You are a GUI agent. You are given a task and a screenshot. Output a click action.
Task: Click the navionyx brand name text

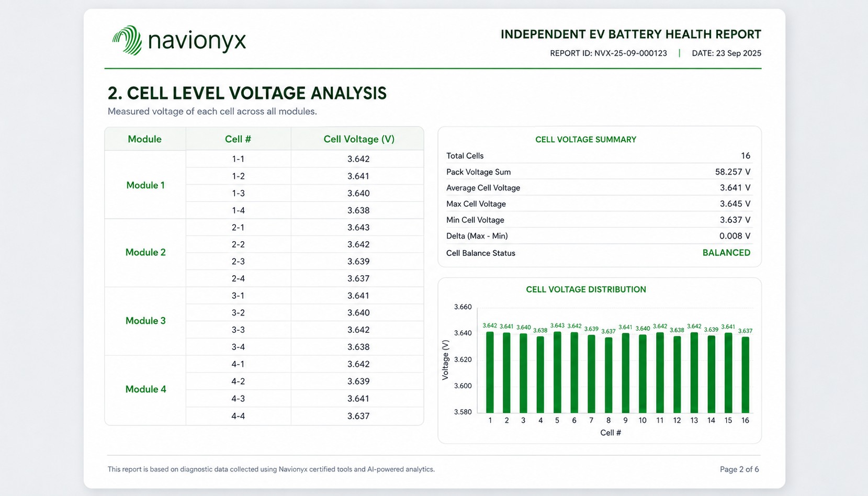(197, 41)
